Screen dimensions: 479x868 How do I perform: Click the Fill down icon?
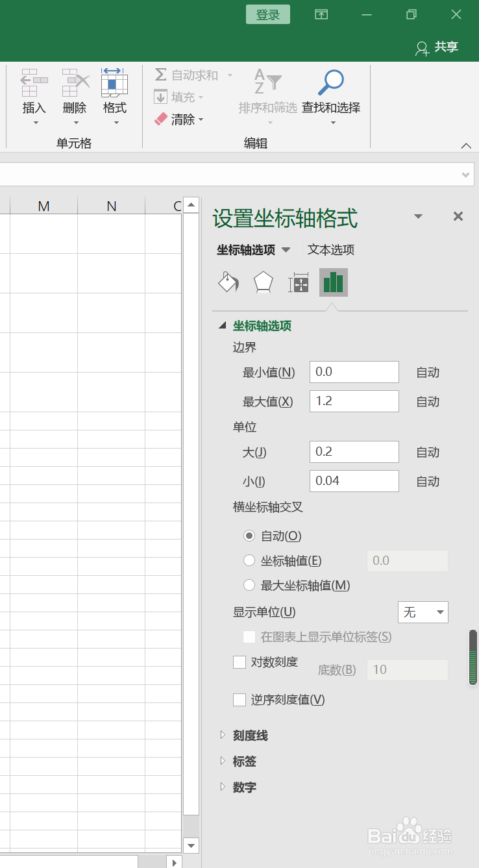point(160,97)
